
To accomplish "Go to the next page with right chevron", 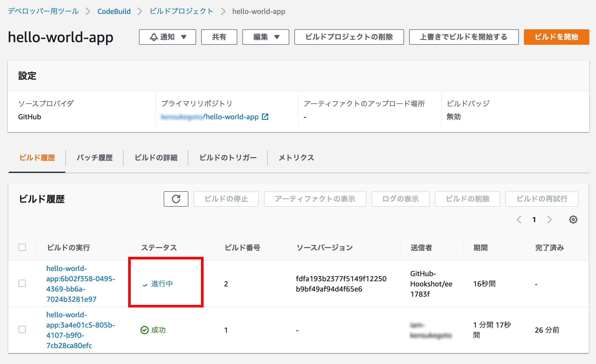I will point(550,220).
